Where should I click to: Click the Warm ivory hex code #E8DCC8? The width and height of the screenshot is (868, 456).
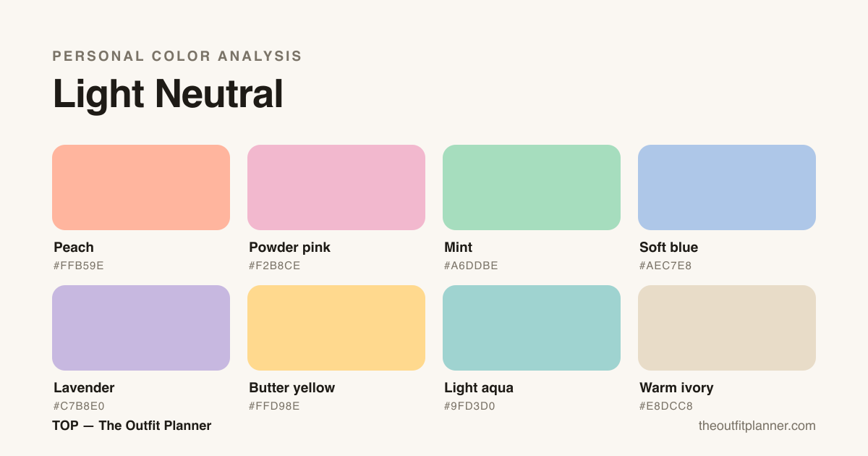pyautogui.click(x=666, y=406)
